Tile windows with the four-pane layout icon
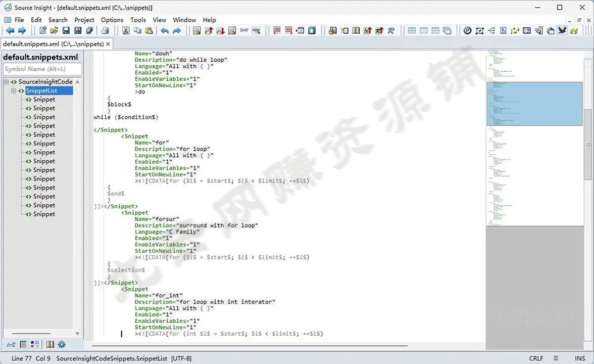The width and height of the screenshot is (594, 364). (x=412, y=31)
